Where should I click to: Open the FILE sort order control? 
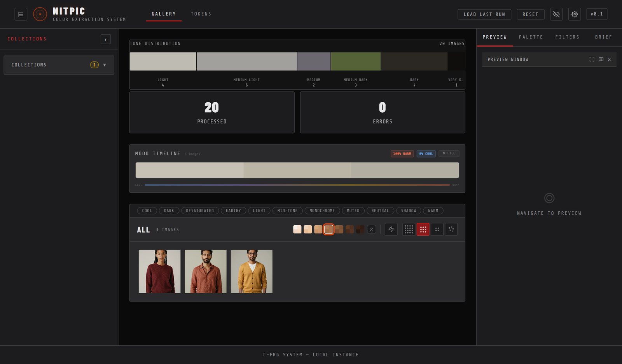449,153
